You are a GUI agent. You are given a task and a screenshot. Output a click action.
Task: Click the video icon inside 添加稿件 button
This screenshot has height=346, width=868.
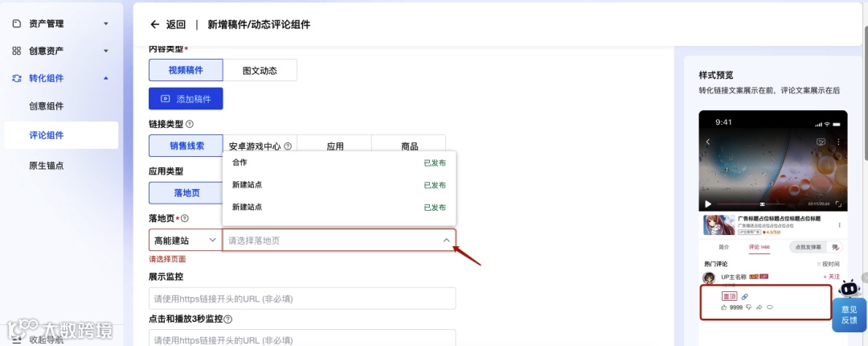pyautogui.click(x=165, y=99)
